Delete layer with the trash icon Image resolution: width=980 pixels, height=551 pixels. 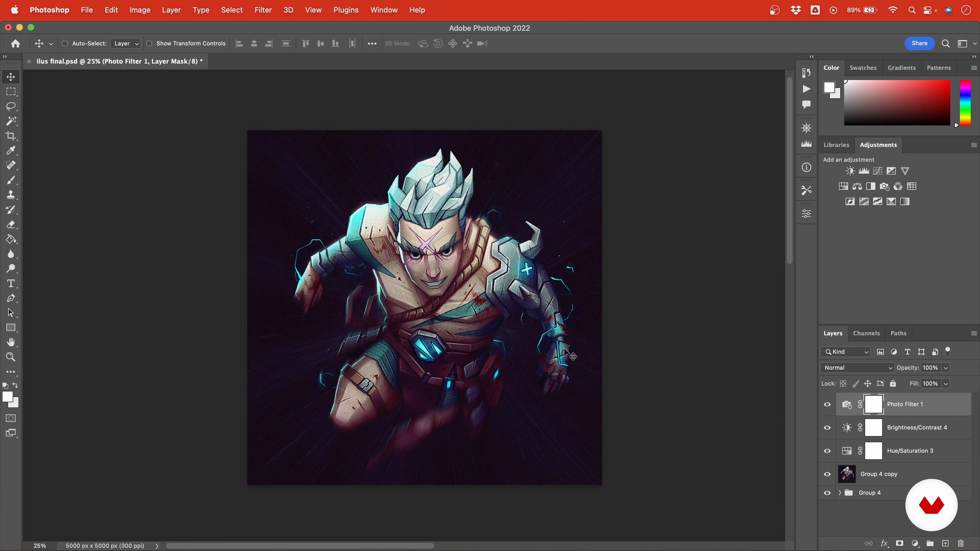click(x=961, y=543)
